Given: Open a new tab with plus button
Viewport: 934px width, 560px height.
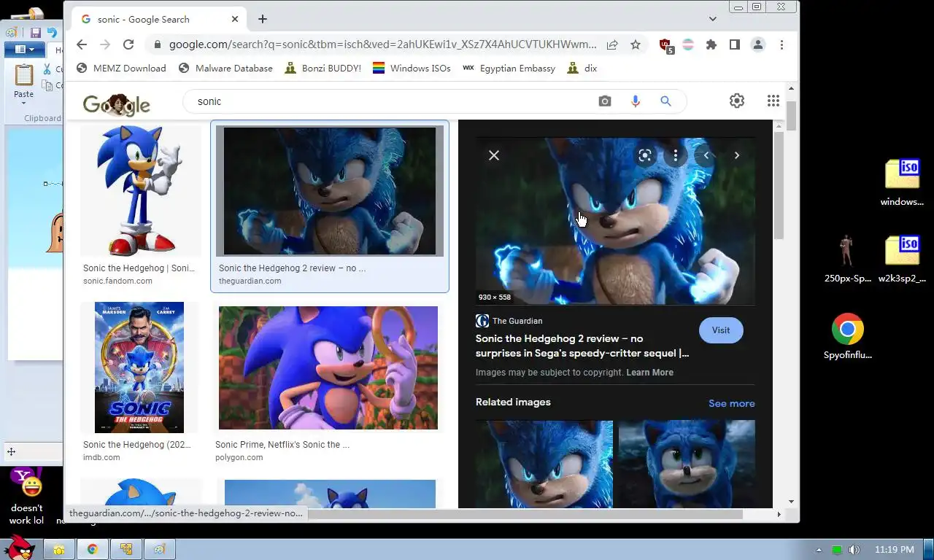Looking at the screenshot, I should tap(263, 19).
